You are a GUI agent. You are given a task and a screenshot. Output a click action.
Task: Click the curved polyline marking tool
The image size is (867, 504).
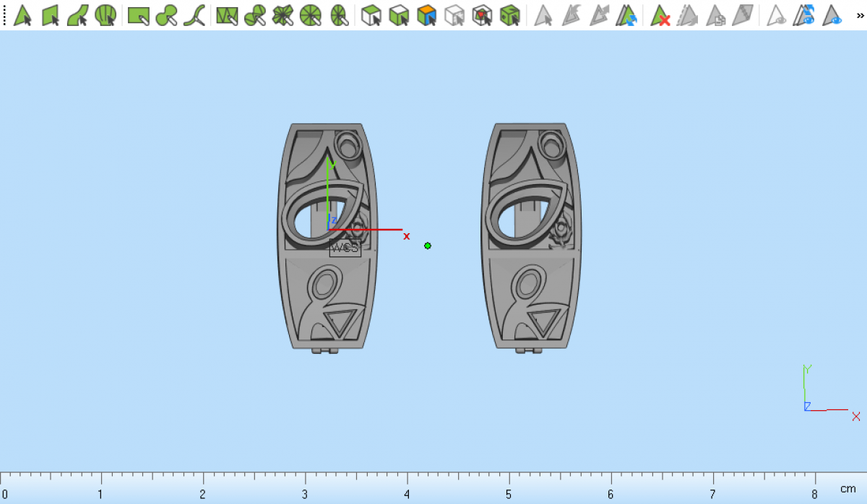pyautogui.click(x=194, y=14)
